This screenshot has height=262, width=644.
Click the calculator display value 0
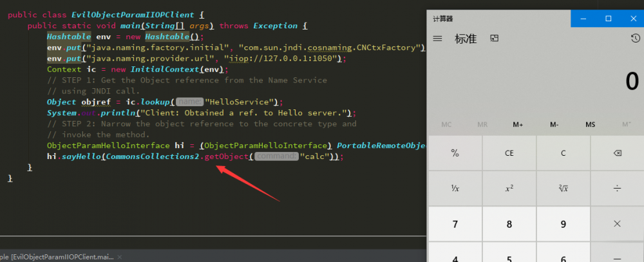(x=632, y=82)
